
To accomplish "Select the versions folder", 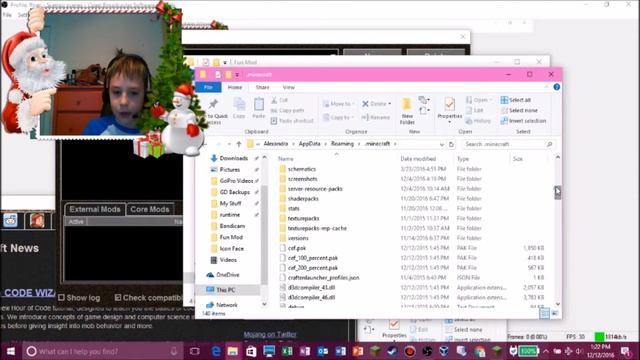I will (x=298, y=238).
